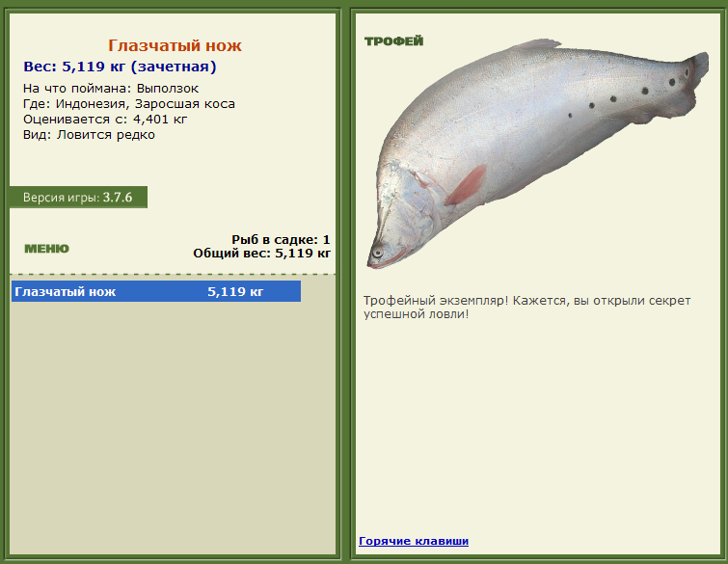Click the trophy fish image
This screenshot has width=728, height=564.
point(538,153)
